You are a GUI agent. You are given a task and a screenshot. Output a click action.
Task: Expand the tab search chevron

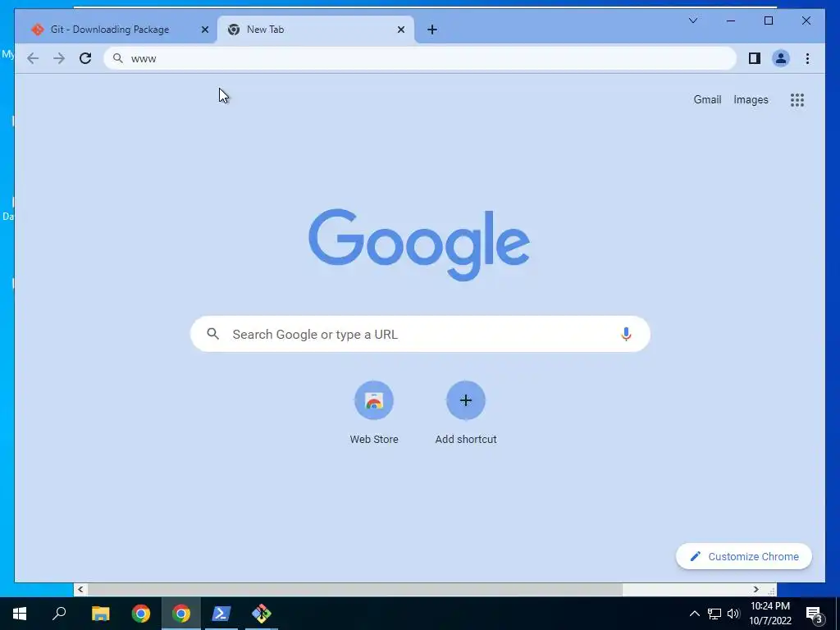[x=692, y=21]
